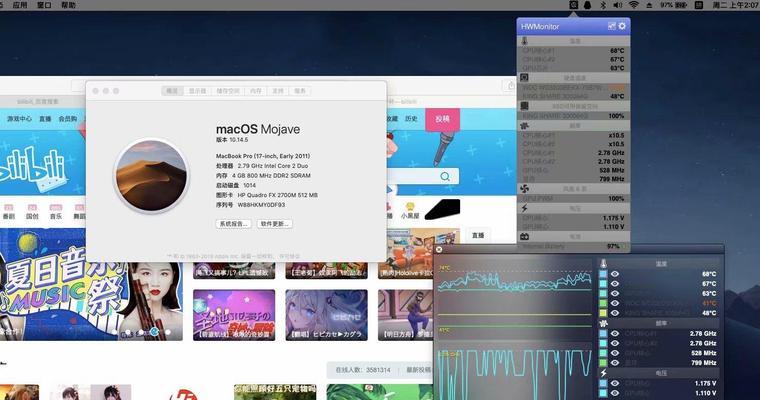Screen dimensions: 760x400
Task: Toggle visibility of 68°C sensor graph
Action: tap(615, 274)
